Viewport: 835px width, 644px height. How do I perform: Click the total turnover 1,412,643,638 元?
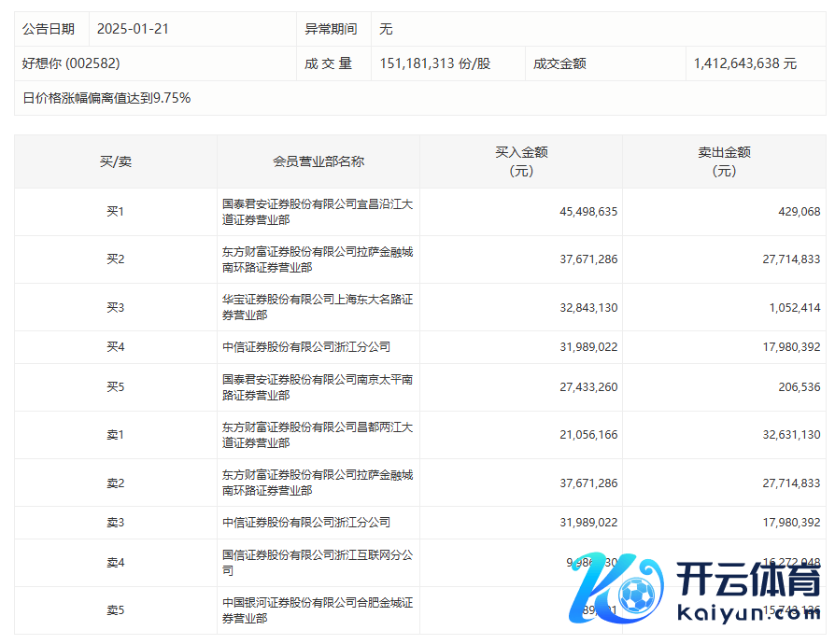pos(744,63)
